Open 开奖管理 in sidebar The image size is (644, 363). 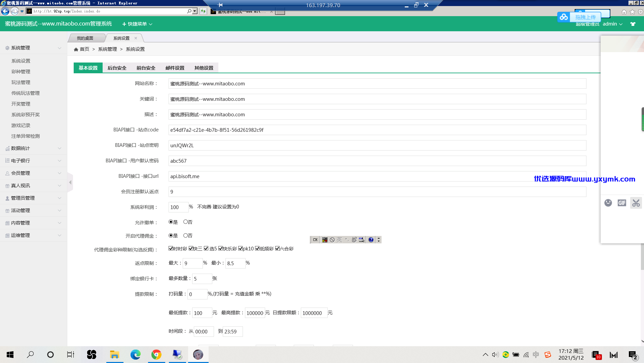click(21, 104)
